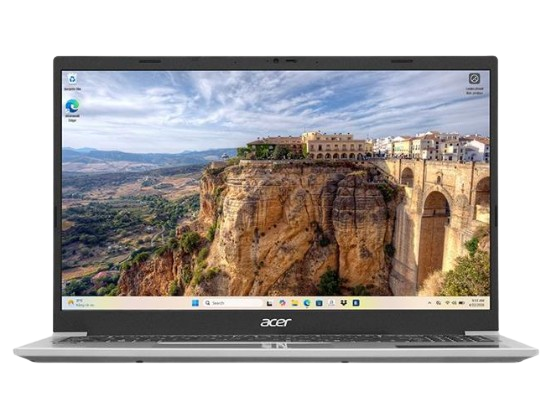Open the Windows Start menu button
The height and width of the screenshot is (413, 548).
(195, 303)
